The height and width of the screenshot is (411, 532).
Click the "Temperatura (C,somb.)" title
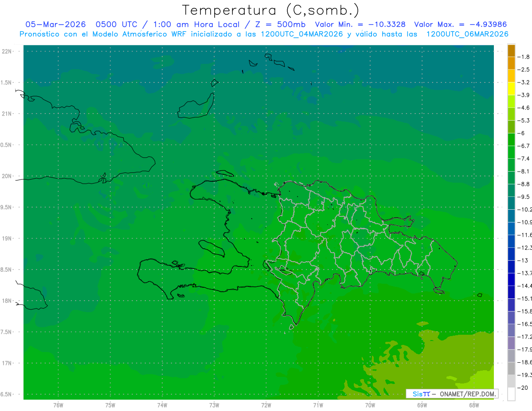(271, 11)
